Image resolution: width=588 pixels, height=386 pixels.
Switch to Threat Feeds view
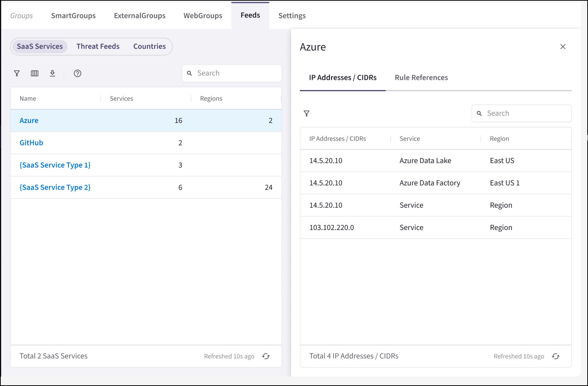tap(98, 47)
